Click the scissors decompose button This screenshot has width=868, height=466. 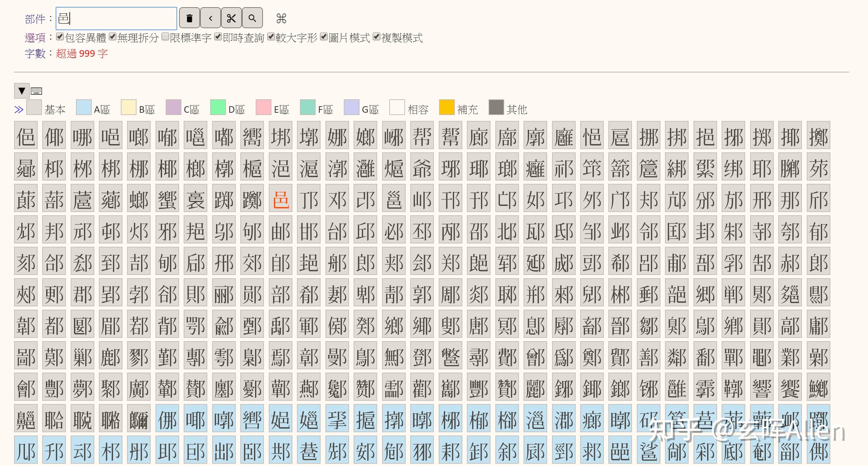[231, 18]
